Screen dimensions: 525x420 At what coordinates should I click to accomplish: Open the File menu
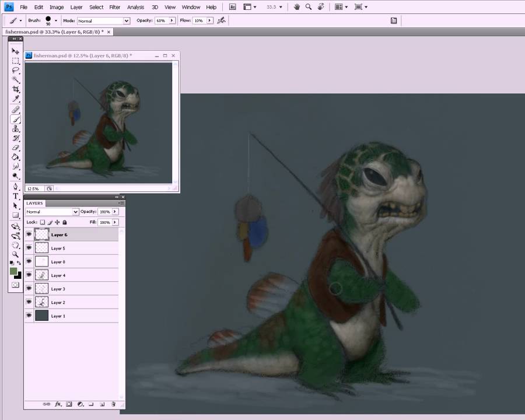click(23, 7)
